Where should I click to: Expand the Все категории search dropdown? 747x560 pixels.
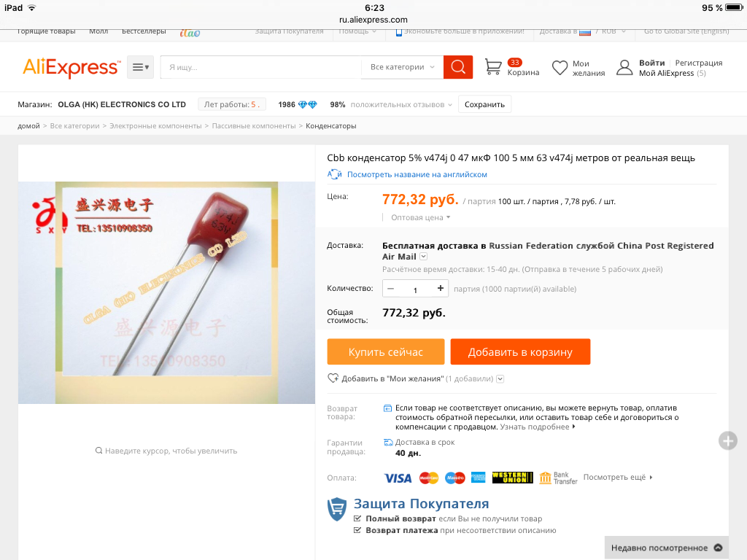click(402, 67)
